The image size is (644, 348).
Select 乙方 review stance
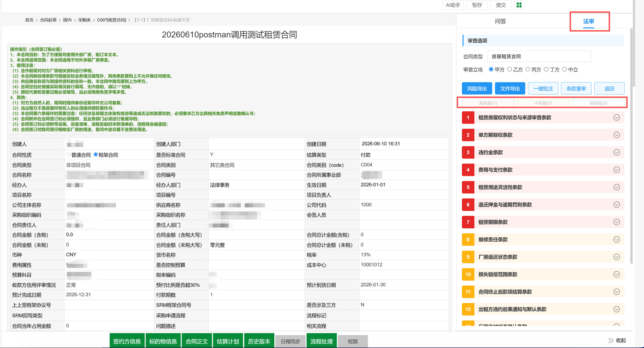[509, 69]
